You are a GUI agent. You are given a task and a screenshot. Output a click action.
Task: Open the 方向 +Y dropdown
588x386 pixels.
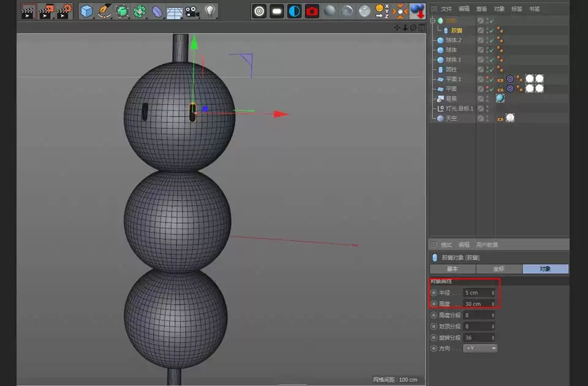pyautogui.click(x=480, y=349)
